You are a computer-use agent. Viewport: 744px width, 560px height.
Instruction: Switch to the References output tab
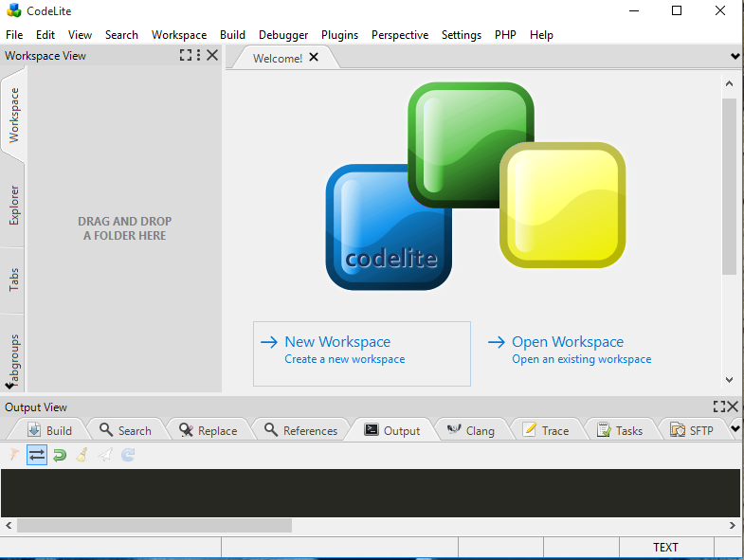coord(300,430)
